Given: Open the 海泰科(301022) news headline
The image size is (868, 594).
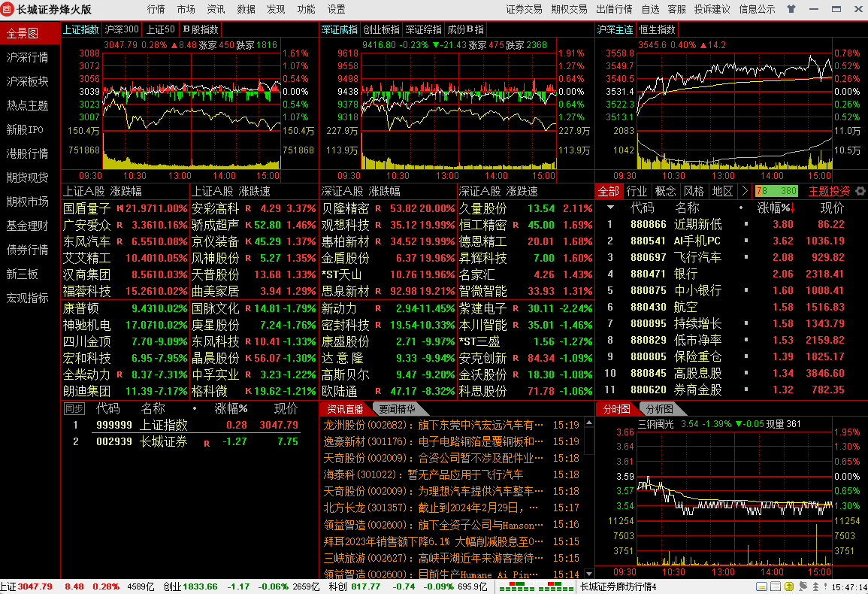Looking at the screenshot, I should coord(424,475).
